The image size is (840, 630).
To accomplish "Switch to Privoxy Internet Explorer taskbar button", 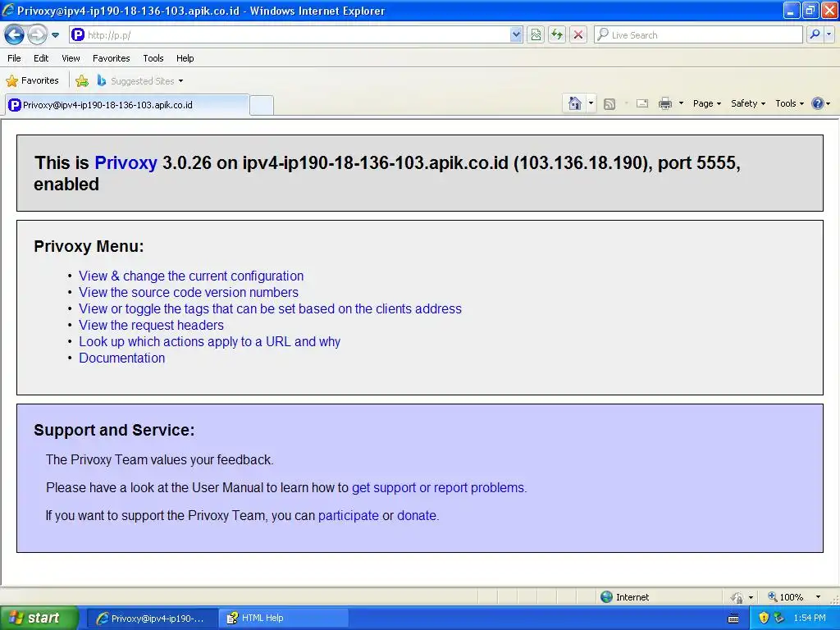I will [152, 619].
